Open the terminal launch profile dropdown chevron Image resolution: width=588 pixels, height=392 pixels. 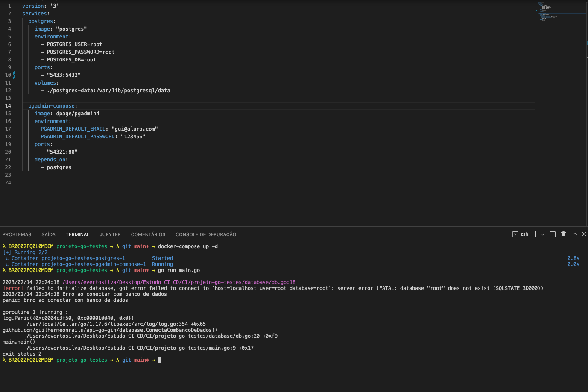pyautogui.click(x=543, y=234)
